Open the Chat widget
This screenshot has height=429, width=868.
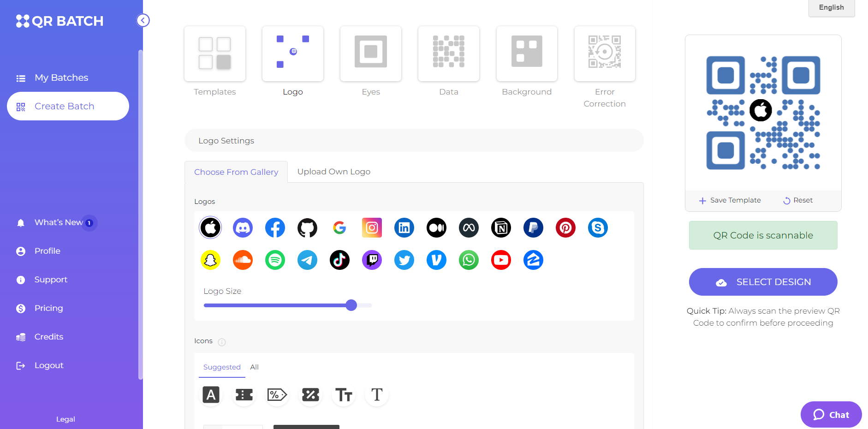pos(831,415)
